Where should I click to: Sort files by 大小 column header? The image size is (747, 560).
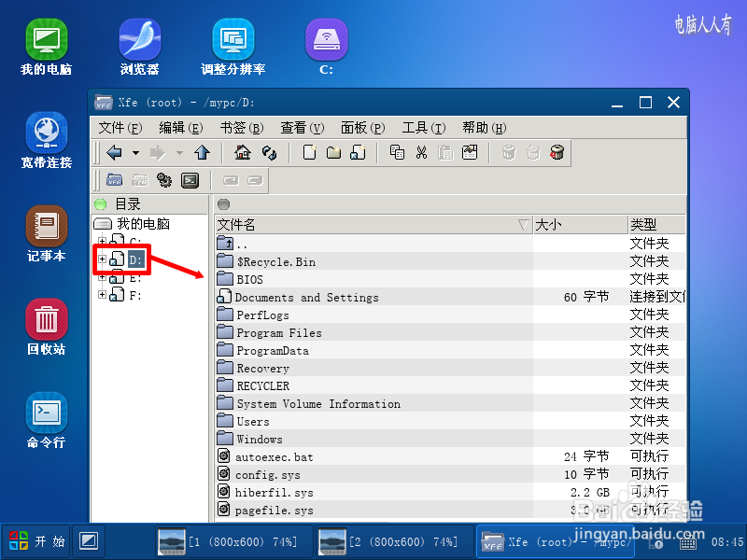(x=580, y=224)
